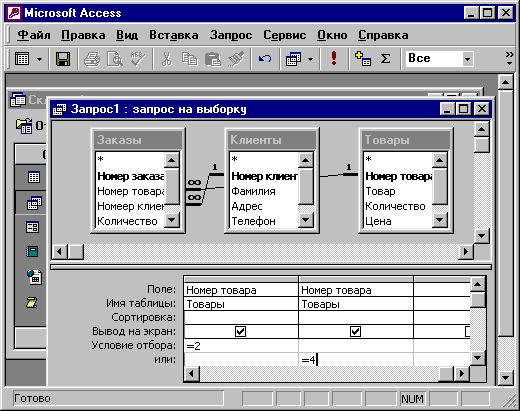Uncheck display for the second Номер товара column
The width and height of the screenshot is (520, 411).
(x=355, y=331)
